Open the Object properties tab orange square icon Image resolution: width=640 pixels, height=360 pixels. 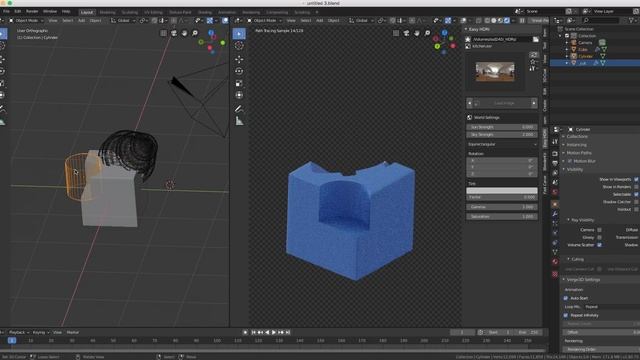[555, 204]
